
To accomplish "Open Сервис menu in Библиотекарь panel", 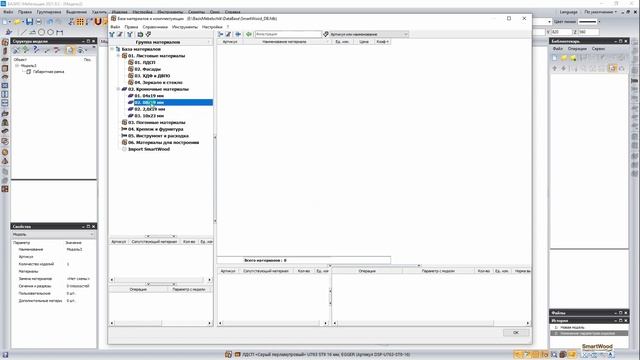I will point(598,49).
